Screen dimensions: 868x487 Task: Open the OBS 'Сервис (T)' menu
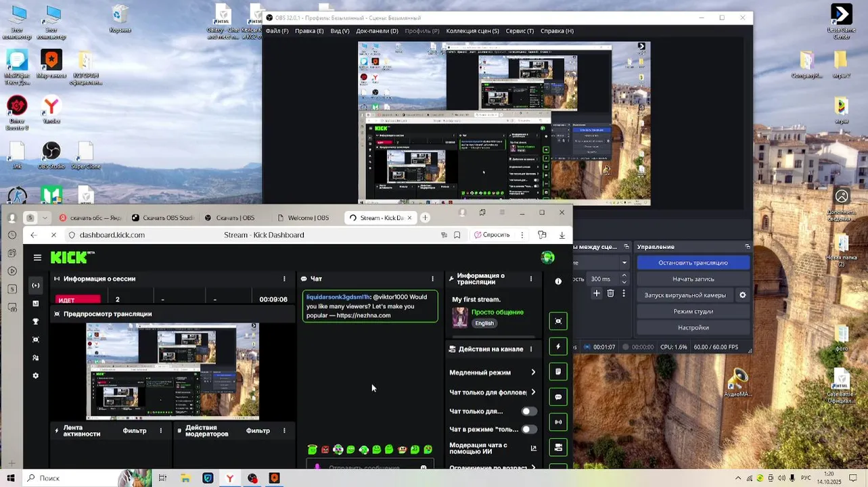[520, 31]
